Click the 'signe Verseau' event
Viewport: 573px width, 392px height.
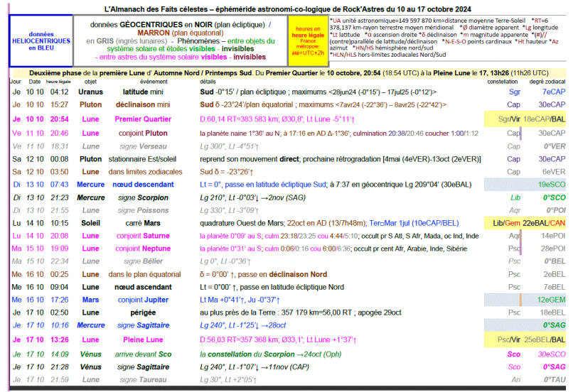click(x=144, y=146)
